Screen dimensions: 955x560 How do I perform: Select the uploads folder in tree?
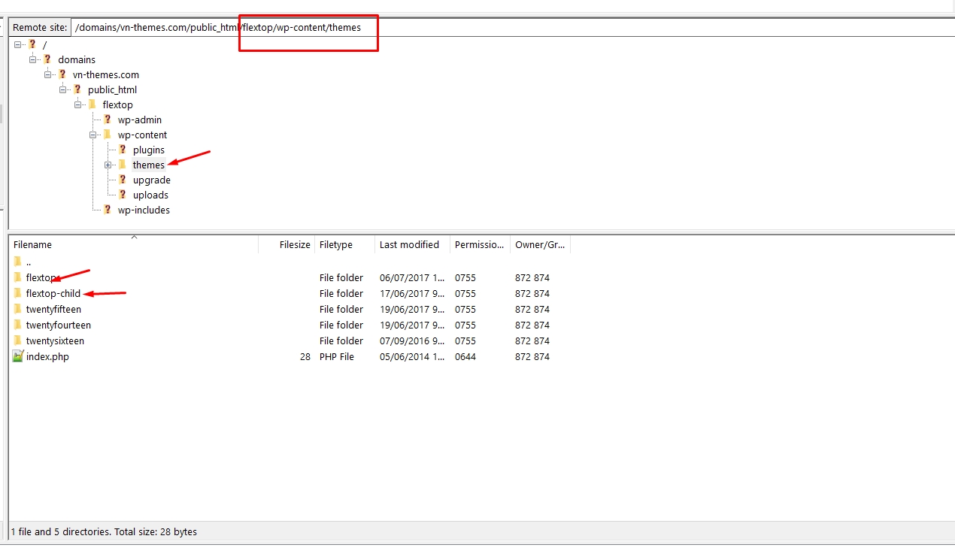pos(150,195)
